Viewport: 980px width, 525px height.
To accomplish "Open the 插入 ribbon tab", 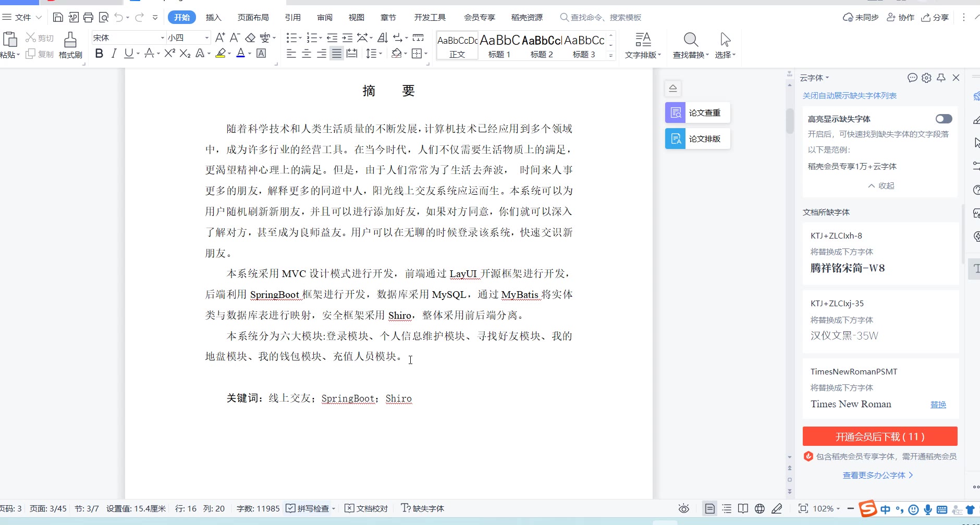I will (x=213, y=17).
